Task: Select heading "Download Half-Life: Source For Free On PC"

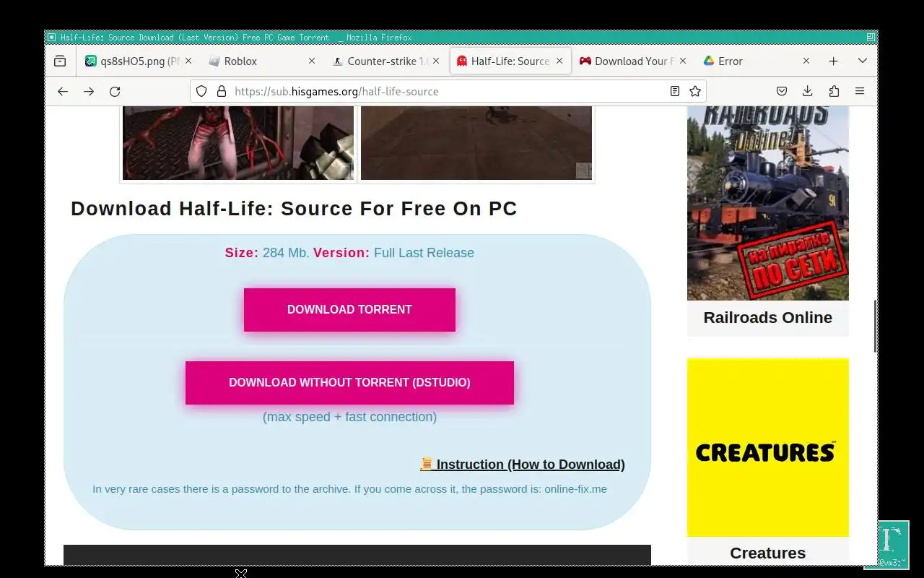Action: coord(294,209)
